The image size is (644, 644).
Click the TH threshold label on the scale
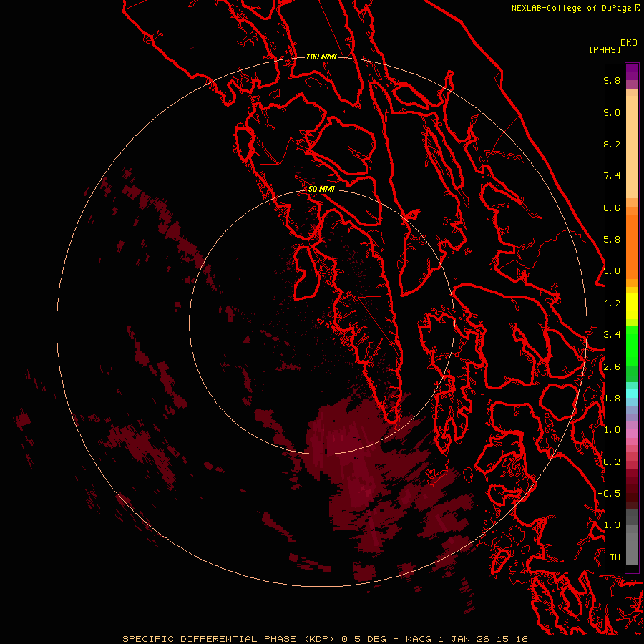click(x=615, y=557)
